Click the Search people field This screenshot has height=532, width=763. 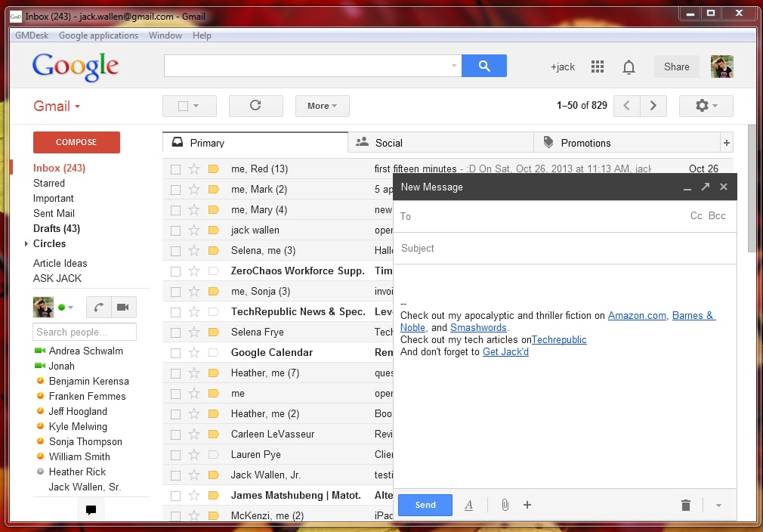point(85,332)
